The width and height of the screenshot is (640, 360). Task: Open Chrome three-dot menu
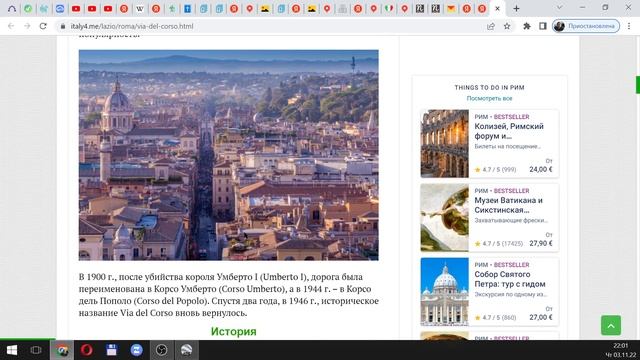point(629,26)
